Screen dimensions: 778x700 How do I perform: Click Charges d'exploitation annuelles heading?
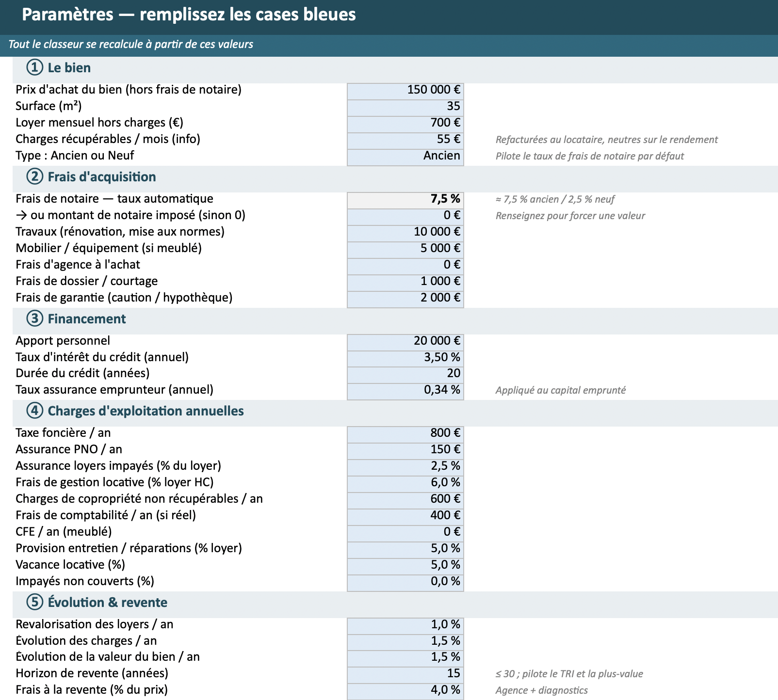click(135, 411)
